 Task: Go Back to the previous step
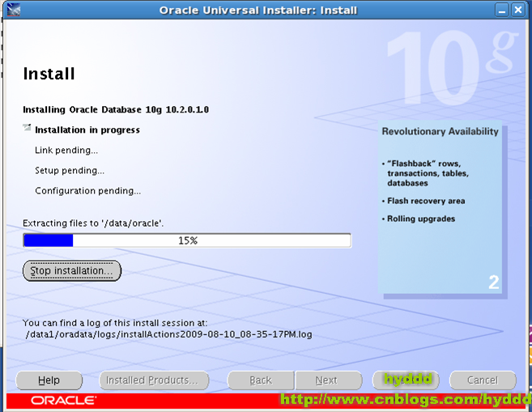261,380
